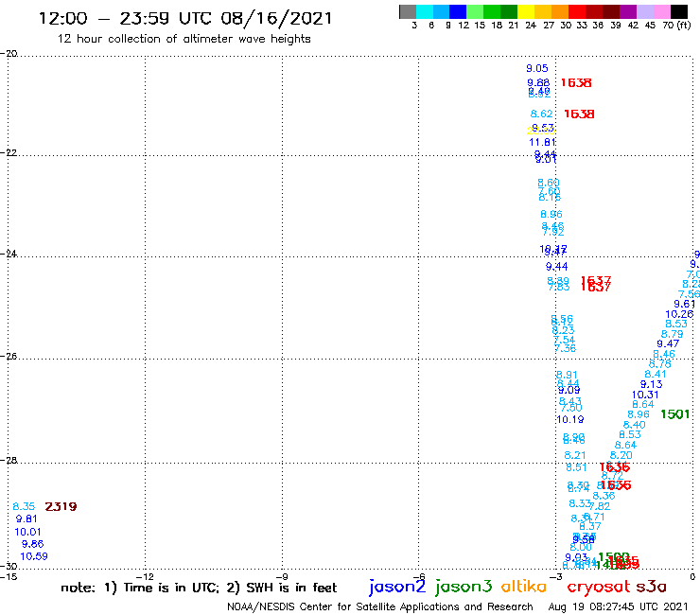Click subtitle '12 hour collection of altimeter wave heights'
Viewport: 700px width, 615px height.
click(184, 39)
